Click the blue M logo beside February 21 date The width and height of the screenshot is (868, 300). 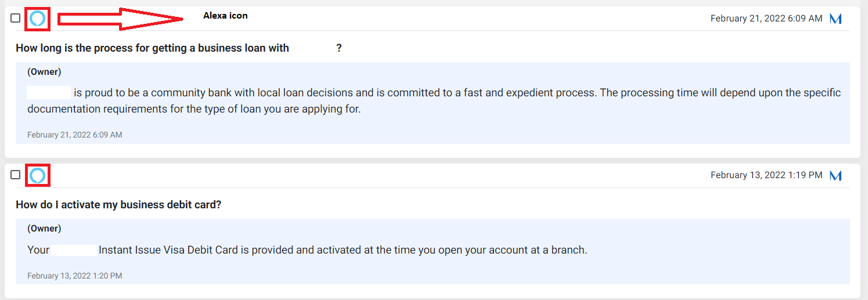coord(835,19)
